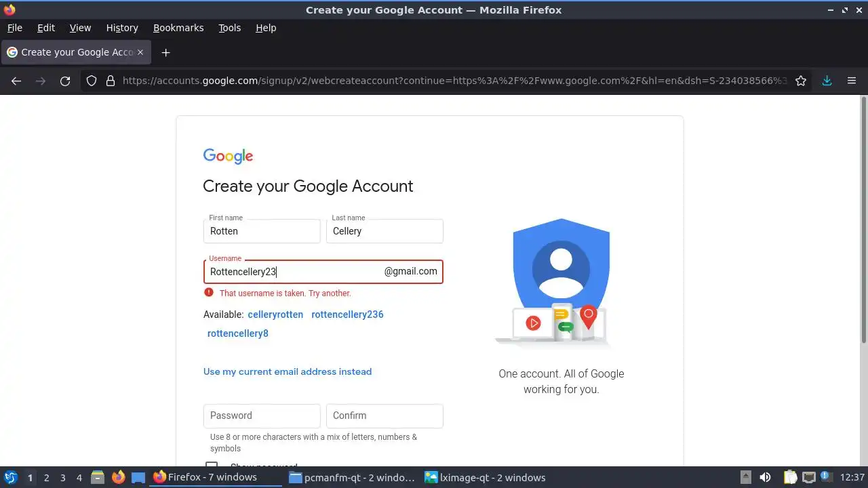Switch to virtual desktop 1
This screenshot has height=488, width=868.
30,477
